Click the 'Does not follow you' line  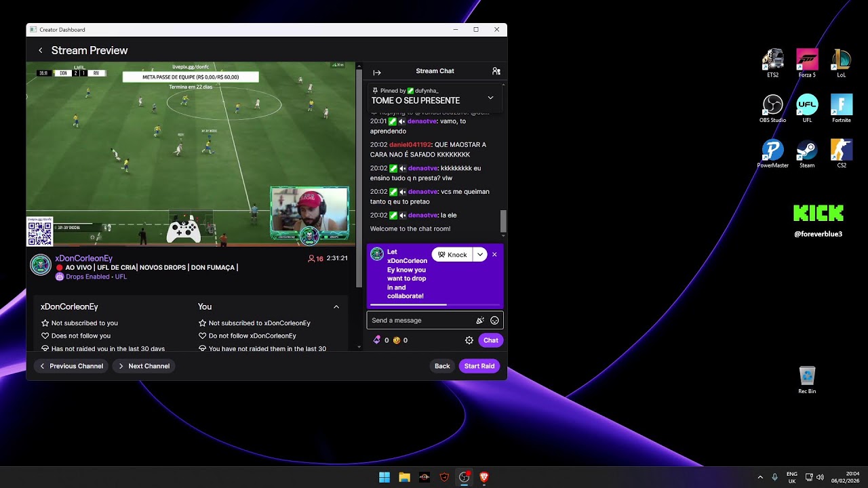tap(75, 336)
